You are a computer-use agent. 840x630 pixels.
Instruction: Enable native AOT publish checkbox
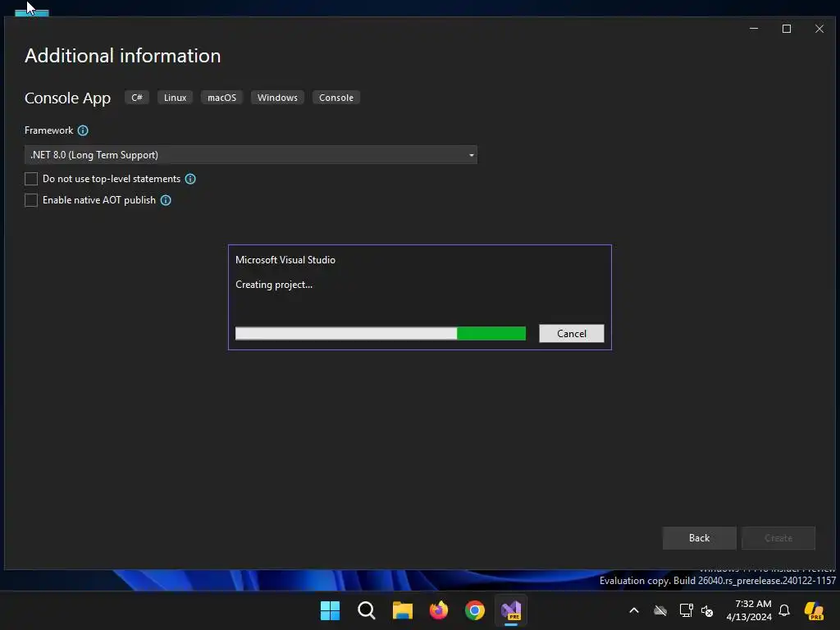31,200
